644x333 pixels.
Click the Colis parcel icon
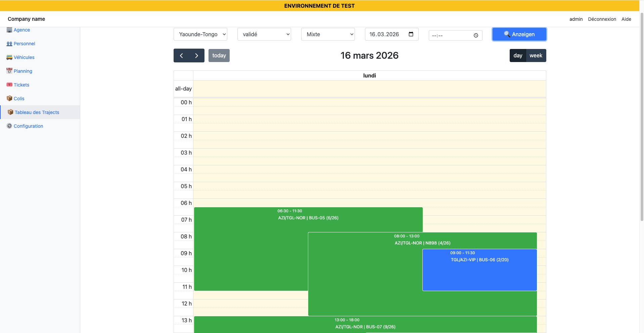[9, 99]
